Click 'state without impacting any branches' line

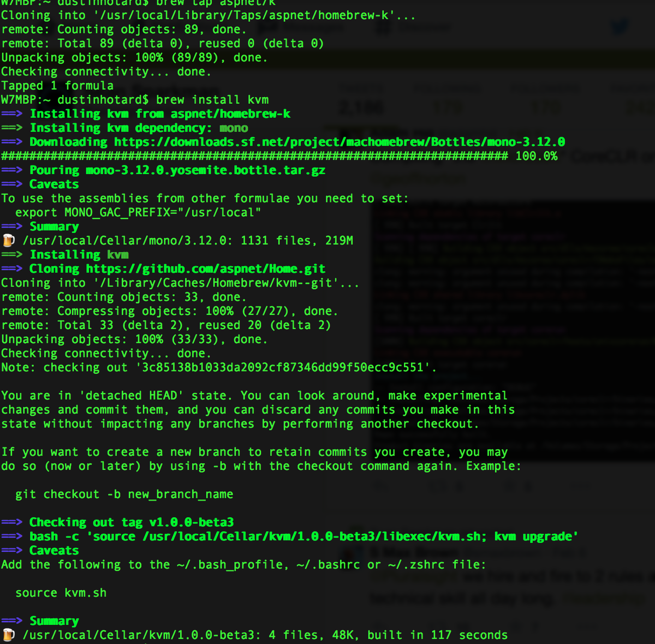(240, 424)
